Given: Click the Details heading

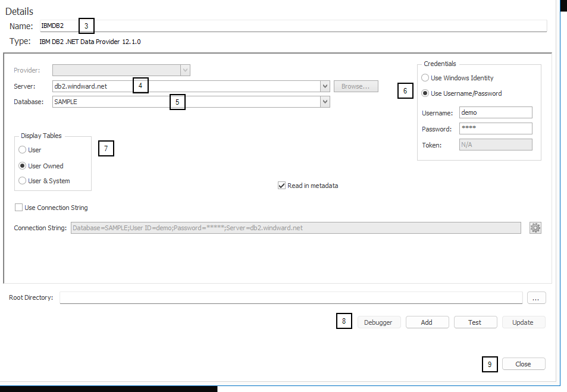Looking at the screenshot, I should 19,11.
